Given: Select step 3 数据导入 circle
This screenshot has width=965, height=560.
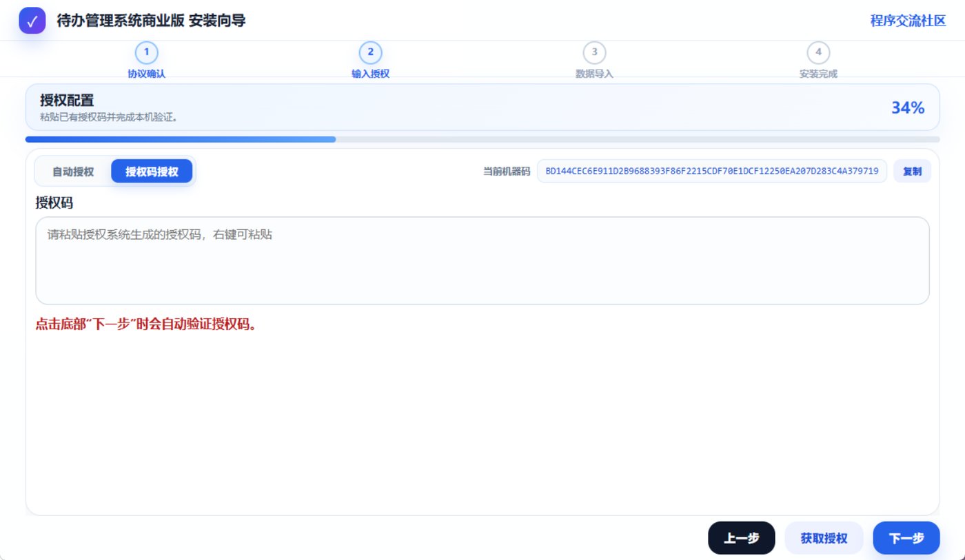Looking at the screenshot, I should pyautogui.click(x=594, y=52).
